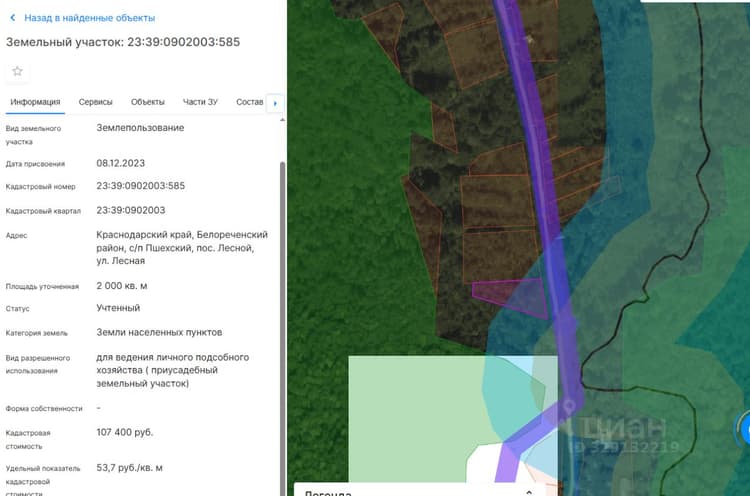Image resolution: width=750 pixels, height=496 pixels.
Task: Switch to the Сервисы tab
Action: click(x=95, y=102)
